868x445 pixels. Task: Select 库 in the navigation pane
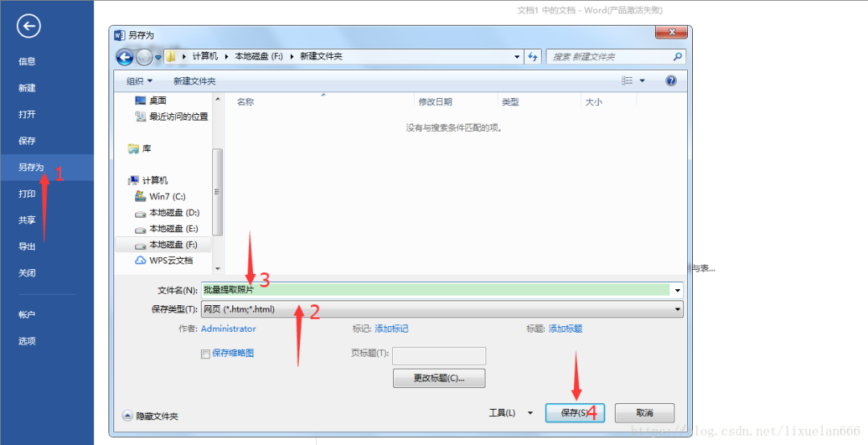pos(140,149)
